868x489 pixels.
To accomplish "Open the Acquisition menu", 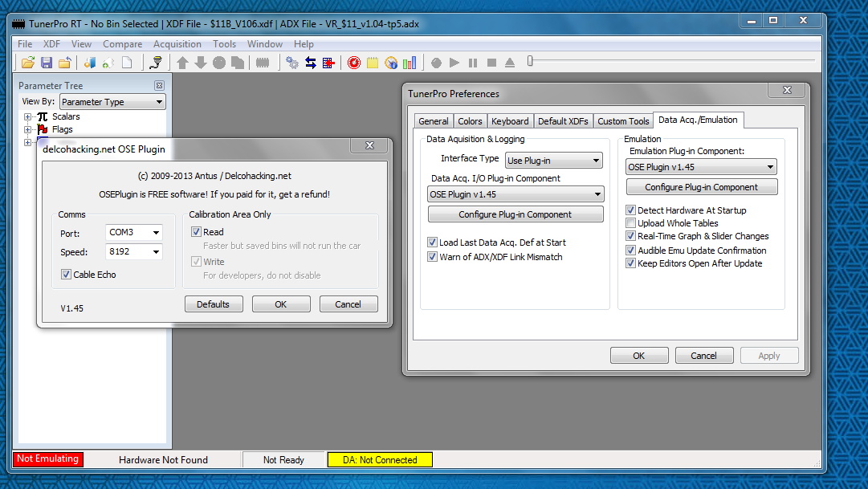I will [177, 43].
